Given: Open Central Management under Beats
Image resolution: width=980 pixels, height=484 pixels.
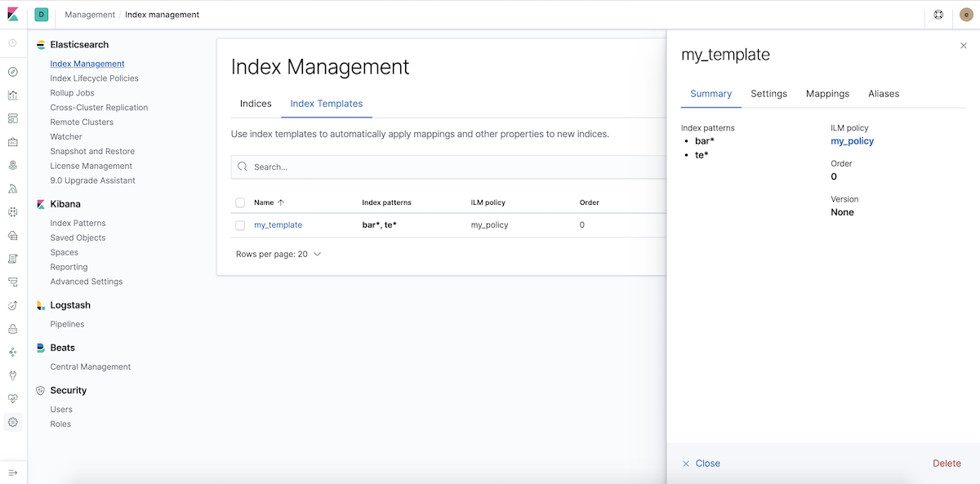Looking at the screenshot, I should [x=90, y=367].
